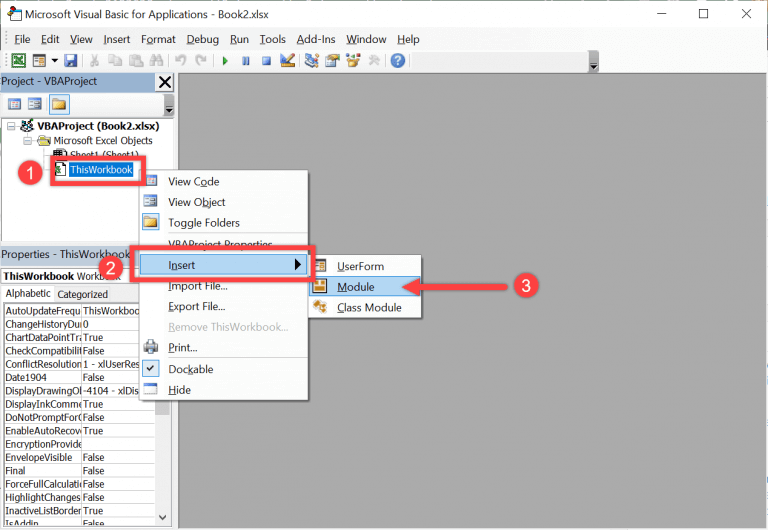The image size is (768, 530).
Task: Select the VBAProject (Book2.xlsx) node
Action: [x=98, y=126]
